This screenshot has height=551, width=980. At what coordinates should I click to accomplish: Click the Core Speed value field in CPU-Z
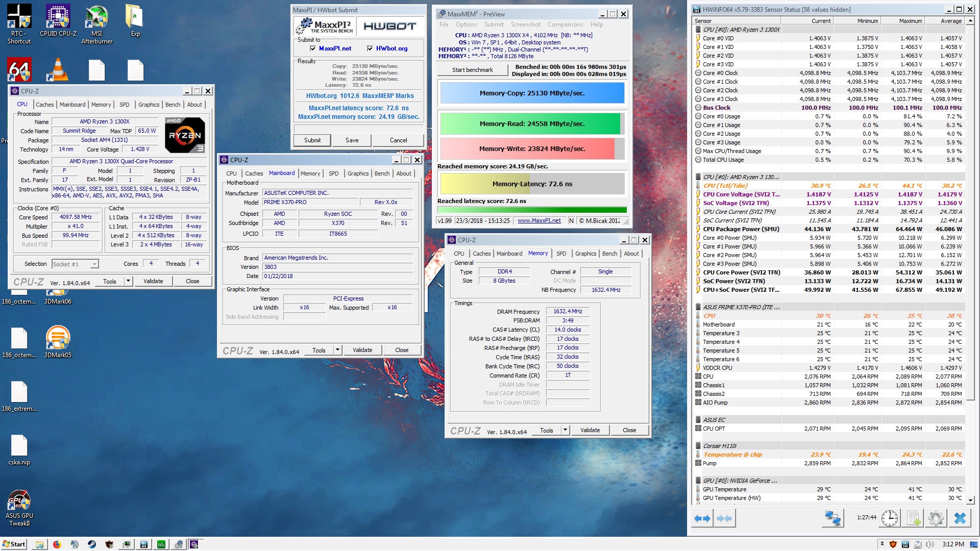[76, 217]
